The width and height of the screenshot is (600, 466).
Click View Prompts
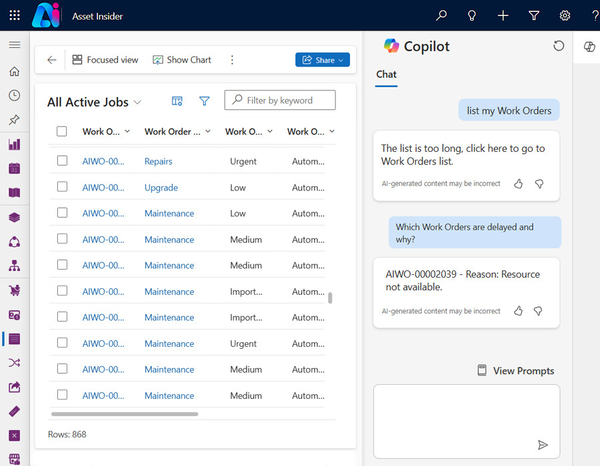point(516,371)
